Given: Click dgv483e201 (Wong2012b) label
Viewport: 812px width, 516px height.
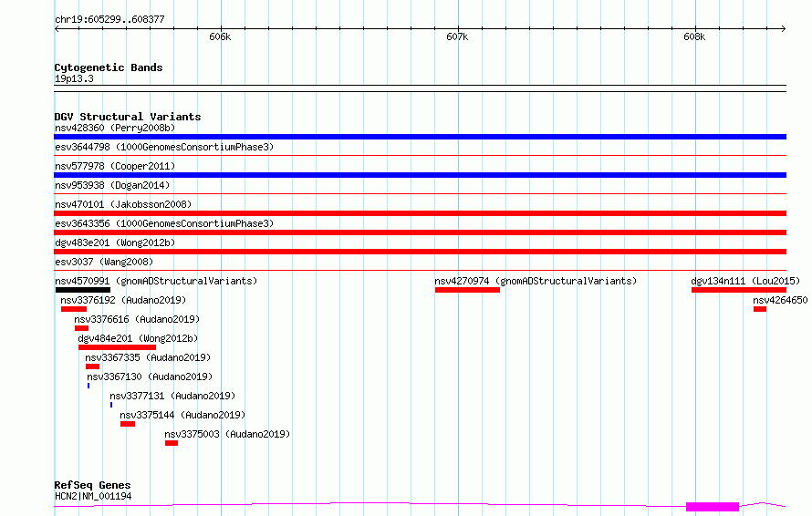Looking at the screenshot, I should click(x=115, y=243).
